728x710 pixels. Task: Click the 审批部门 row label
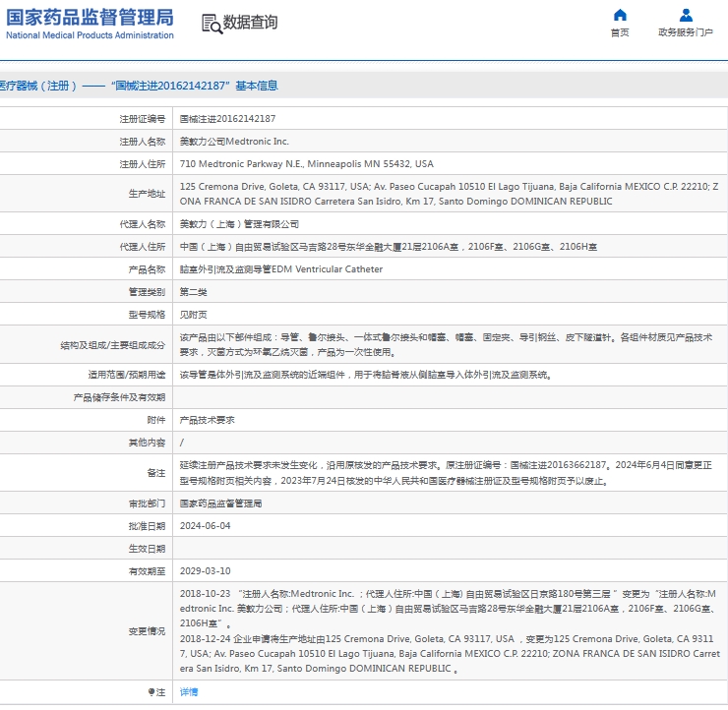pyautogui.click(x=147, y=503)
